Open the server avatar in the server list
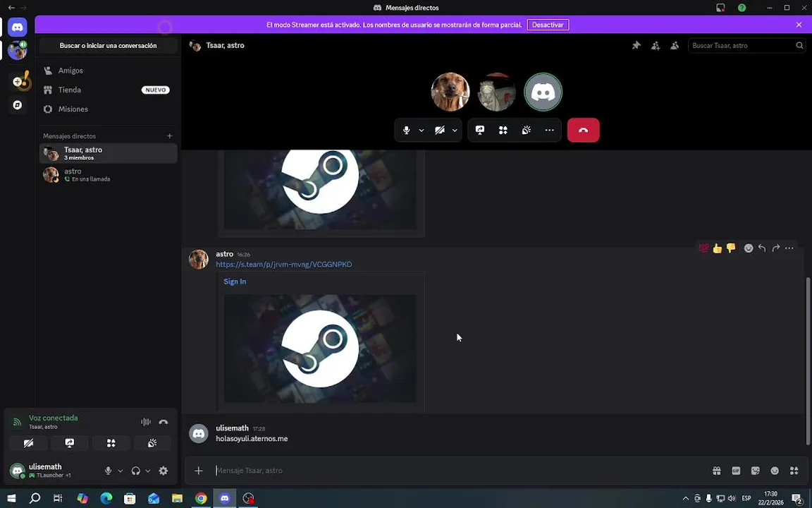Screen dimensions: 812x508 (17, 50)
